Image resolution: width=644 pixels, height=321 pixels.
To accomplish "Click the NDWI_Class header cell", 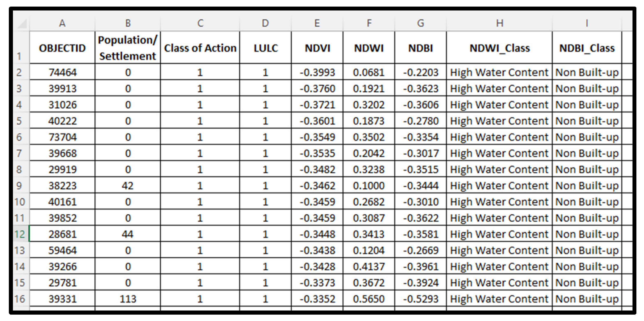I will tap(499, 48).
